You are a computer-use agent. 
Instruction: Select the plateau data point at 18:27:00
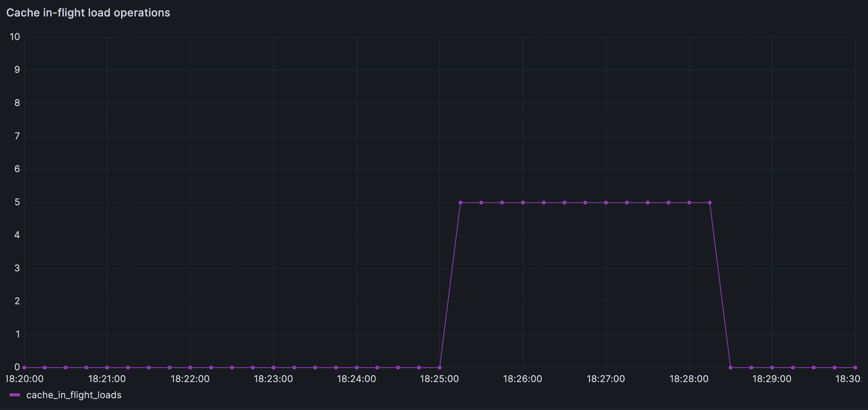[606, 202]
